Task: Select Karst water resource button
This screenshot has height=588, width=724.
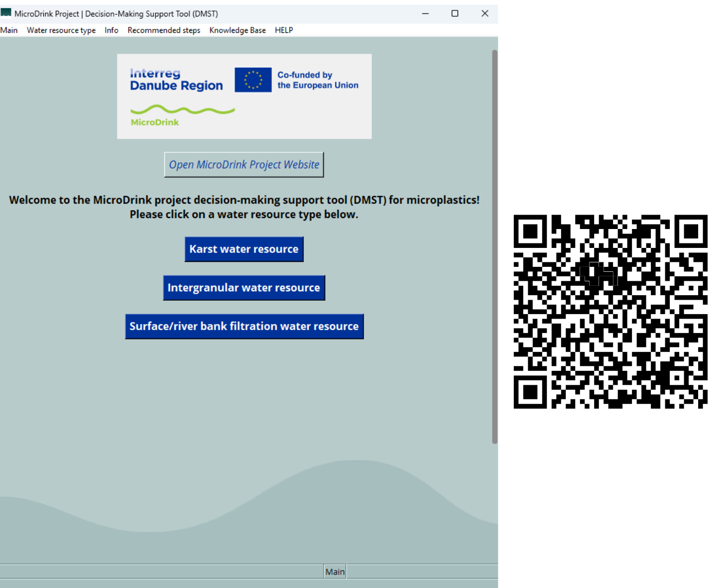Action: coord(244,249)
